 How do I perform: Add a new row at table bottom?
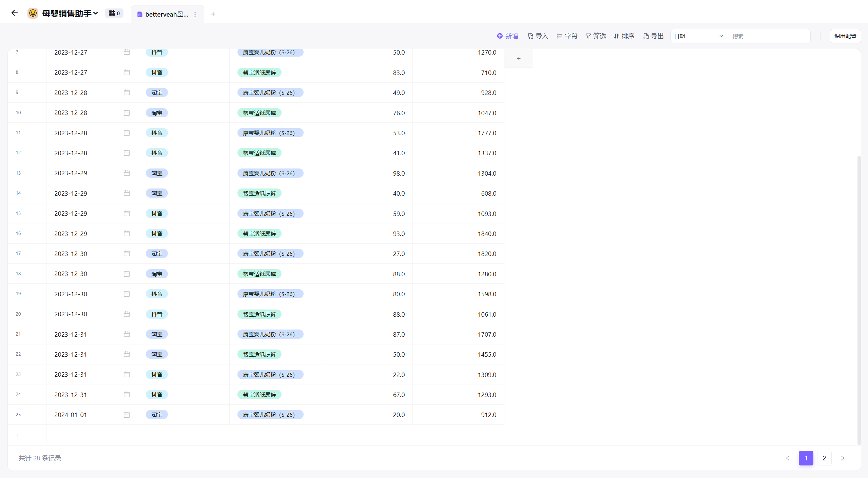point(18,435)
